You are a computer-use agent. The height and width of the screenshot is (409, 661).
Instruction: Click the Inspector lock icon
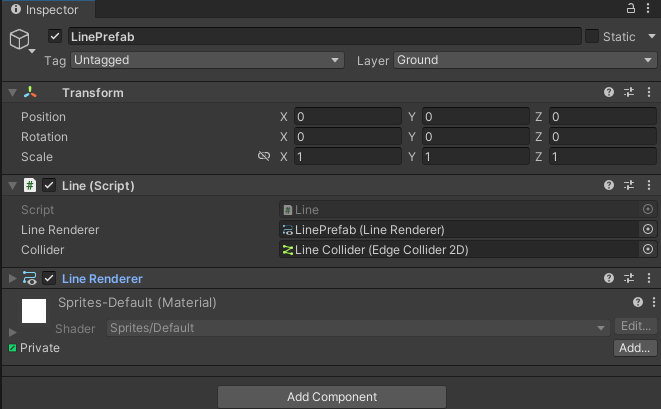630,8
